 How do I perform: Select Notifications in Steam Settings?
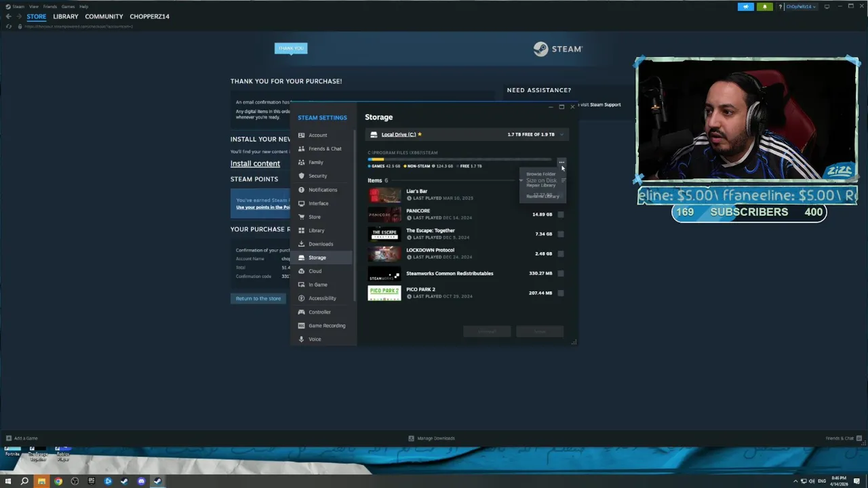click(x=323, y=190)
